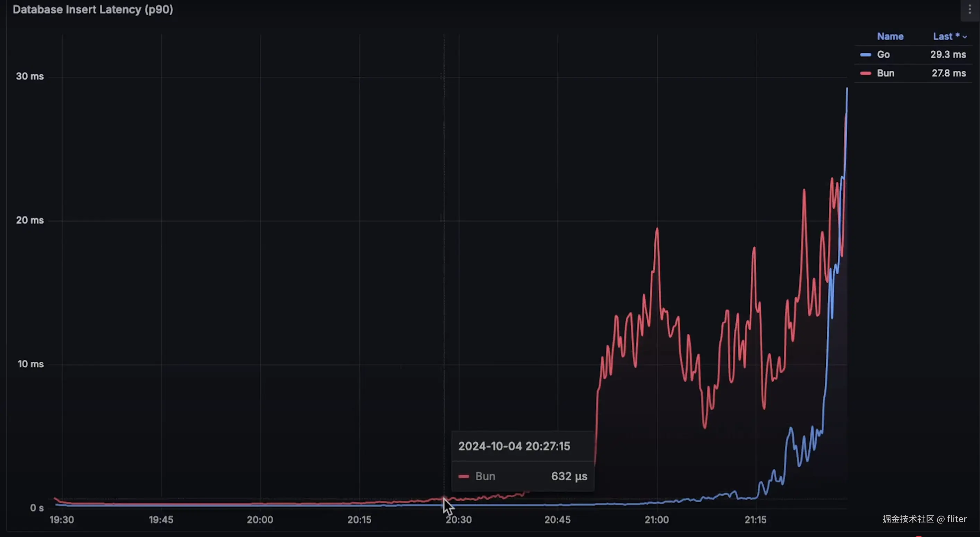The height and width of the screenshot is (537, 980).
Task: Click the 21:15 time axis label
Action: (756, 520)
